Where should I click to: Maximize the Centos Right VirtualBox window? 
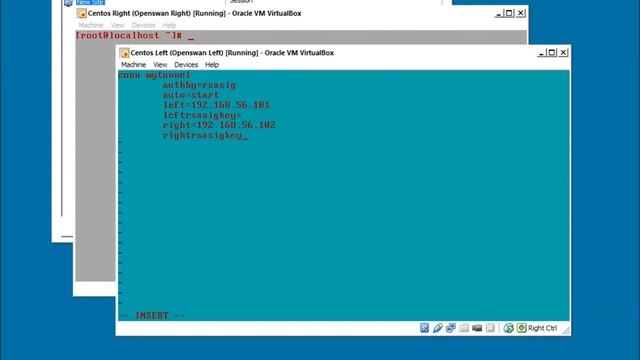[509, 13]
